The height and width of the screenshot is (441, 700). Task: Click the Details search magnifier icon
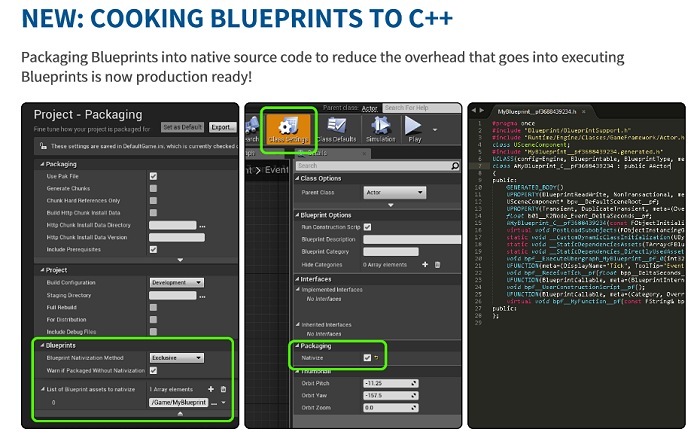tap(455, 166)
